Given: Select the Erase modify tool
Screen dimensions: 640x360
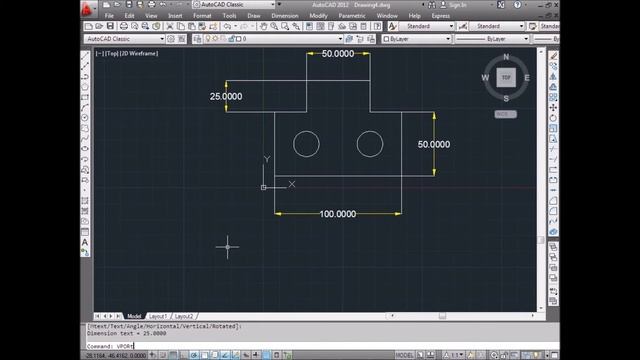Looking at the screenshot, I should [553, 56].
